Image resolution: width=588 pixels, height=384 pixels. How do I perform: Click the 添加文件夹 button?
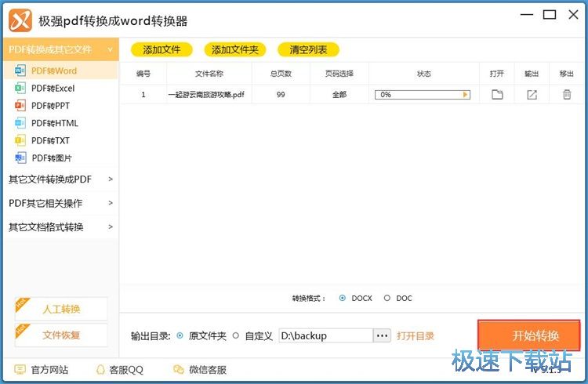(234, 49)
